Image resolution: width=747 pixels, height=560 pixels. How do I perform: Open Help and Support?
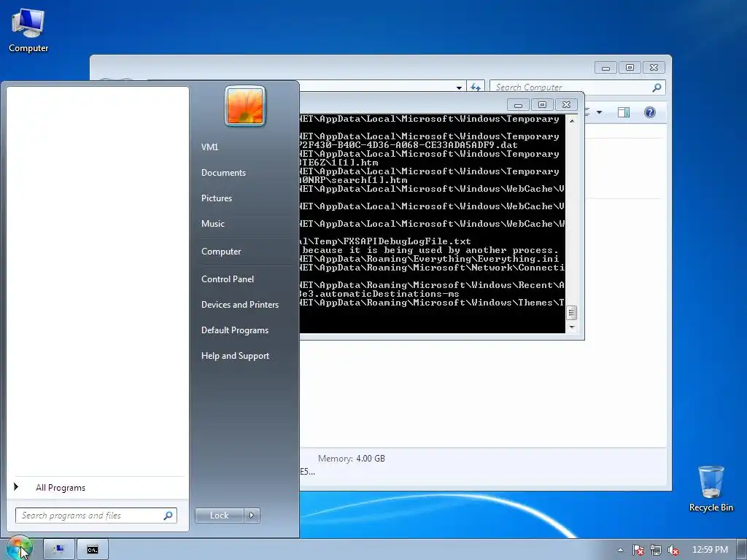pos(235,356)
